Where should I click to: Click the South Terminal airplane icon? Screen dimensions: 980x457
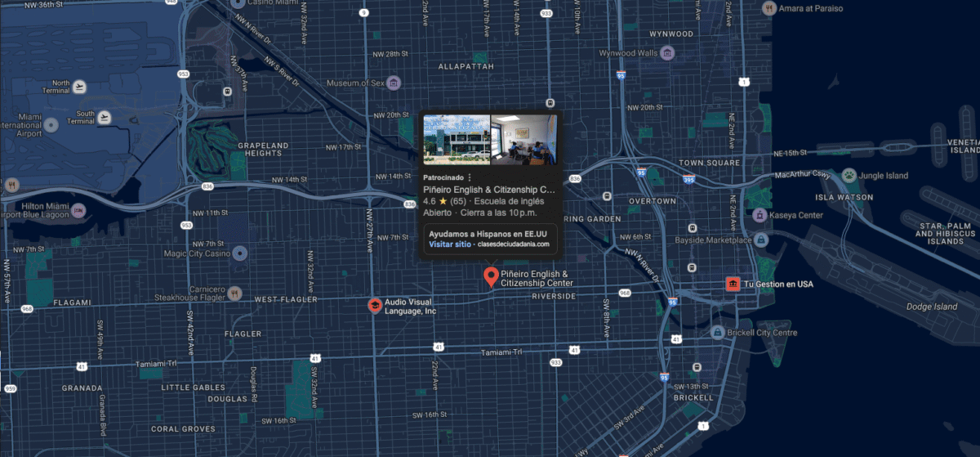[x=104, y=118]
